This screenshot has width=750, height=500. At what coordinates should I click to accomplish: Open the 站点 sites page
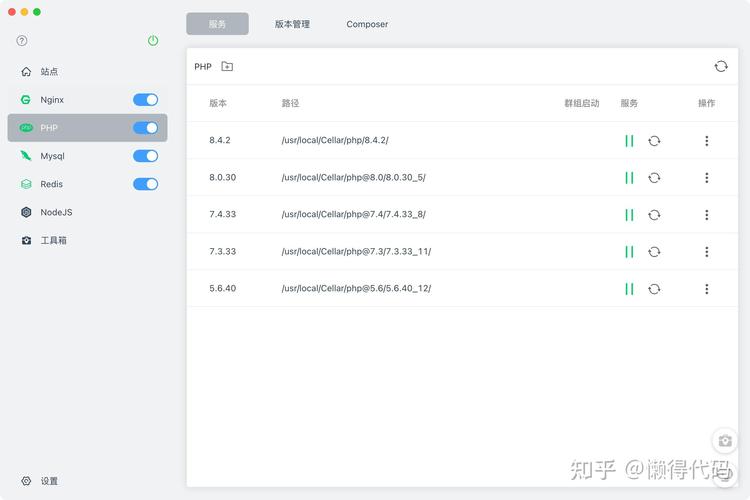(88, 72)
